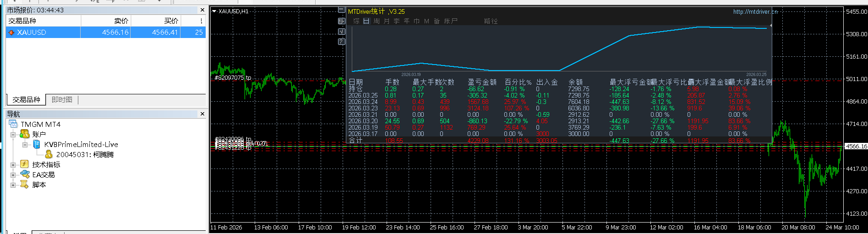868x234 pixels.
Task: Click the 2026.03.21 row date
Action: 363,114
